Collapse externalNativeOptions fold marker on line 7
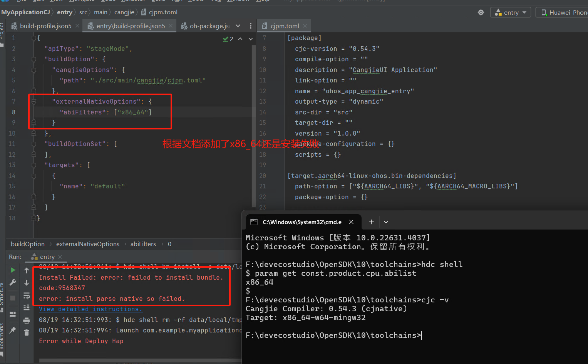Viewport: 588px width, 364px height. [34, 102]
